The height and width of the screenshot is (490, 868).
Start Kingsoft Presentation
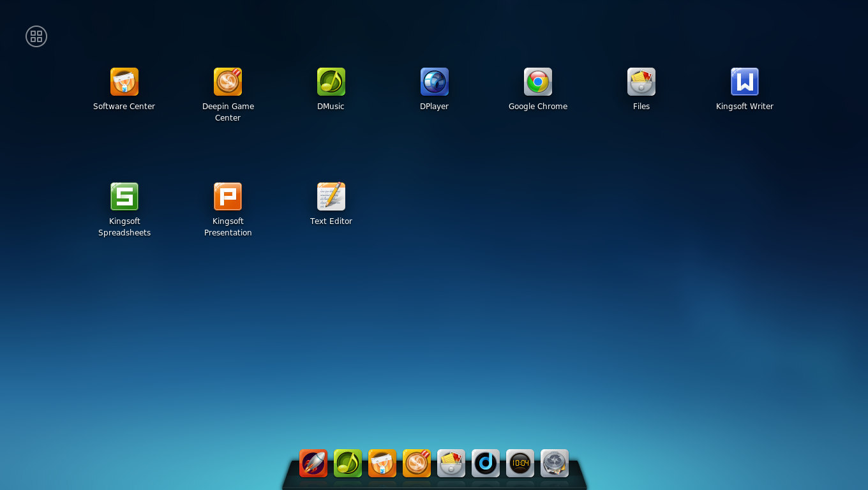pos(228,197)
